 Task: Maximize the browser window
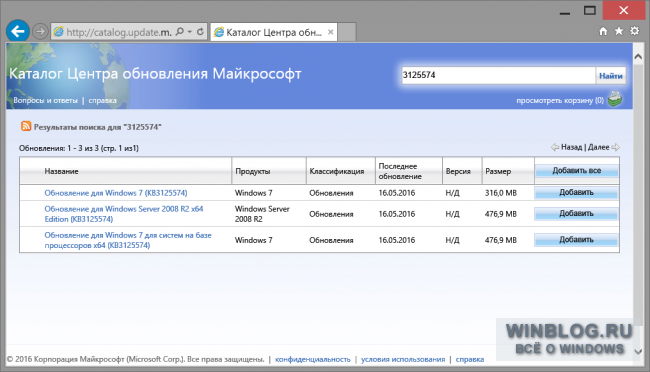[589, 11]
